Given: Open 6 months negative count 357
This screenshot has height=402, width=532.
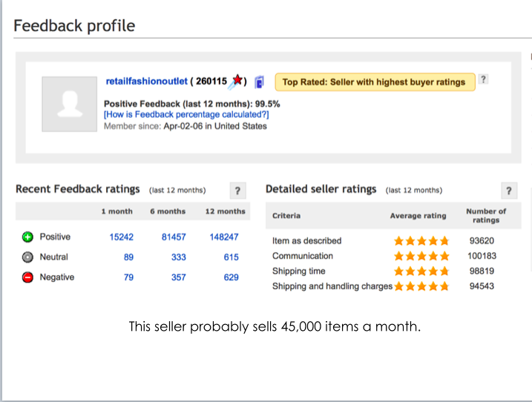Looking at the screenshot, I should tap(179, 277).
